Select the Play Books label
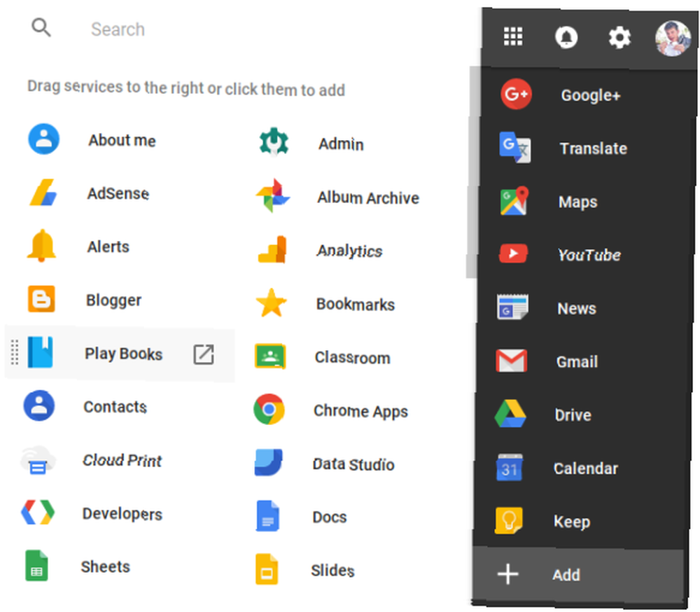The image size is (700, 612). pos(124,354)
